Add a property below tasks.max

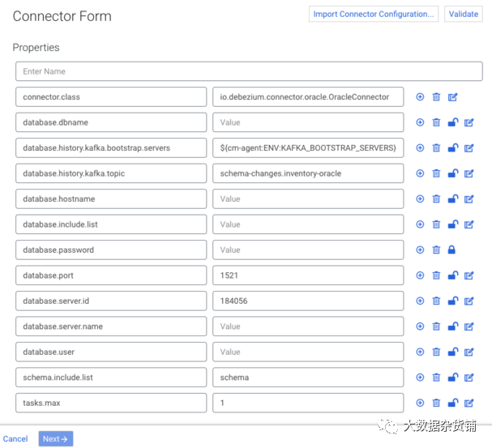click(420, 403)
